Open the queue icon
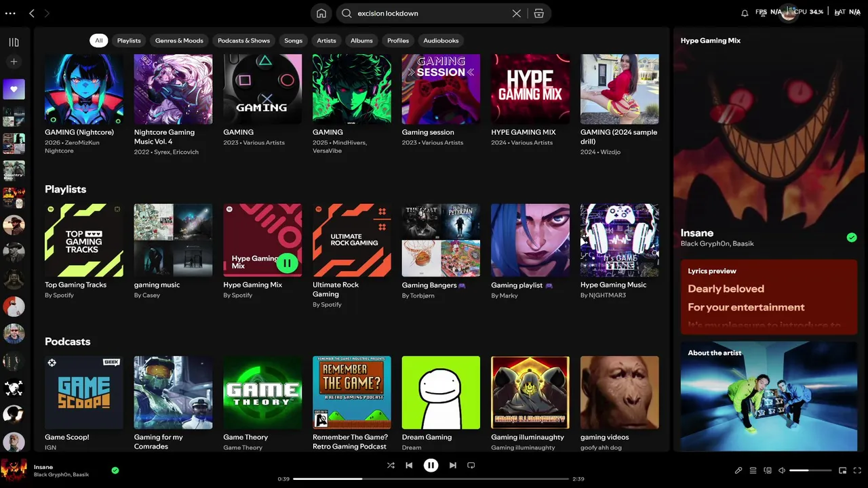 point(753,470)
